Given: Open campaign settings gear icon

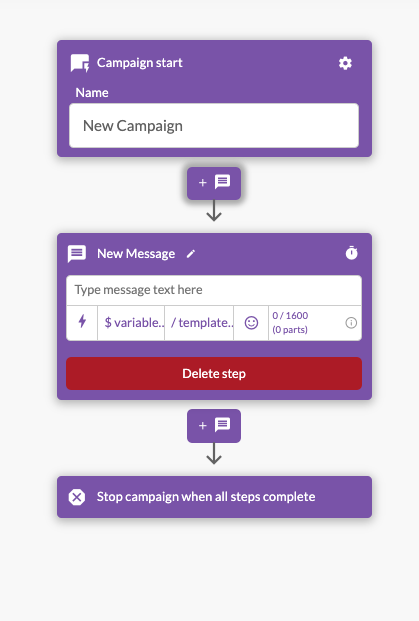Looking at the screenshot, I should (345, 63).
